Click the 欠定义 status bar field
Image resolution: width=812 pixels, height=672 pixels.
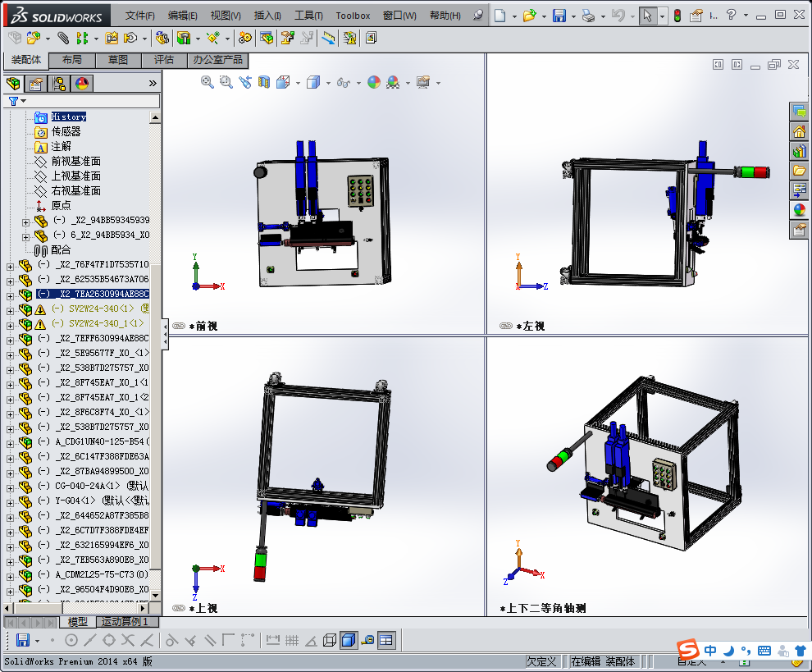[541, 661]
